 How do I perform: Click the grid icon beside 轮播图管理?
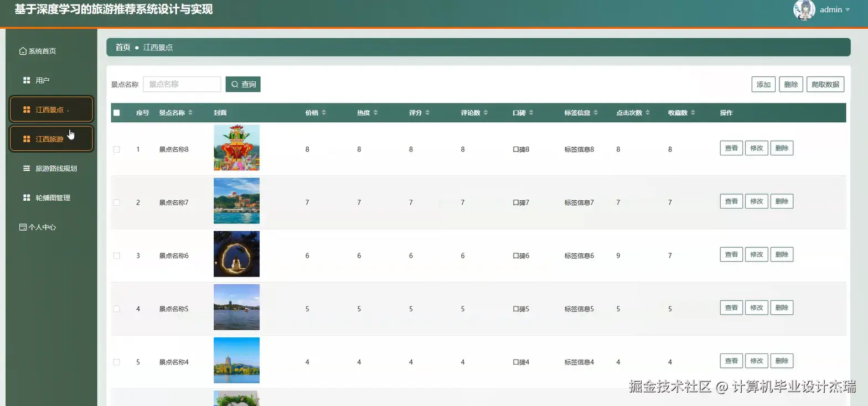[27, 197]
